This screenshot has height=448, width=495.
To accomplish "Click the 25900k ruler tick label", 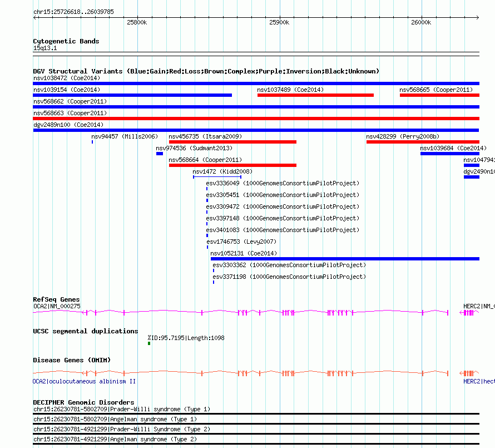I will pyautogui.click(x=279, y=22).
